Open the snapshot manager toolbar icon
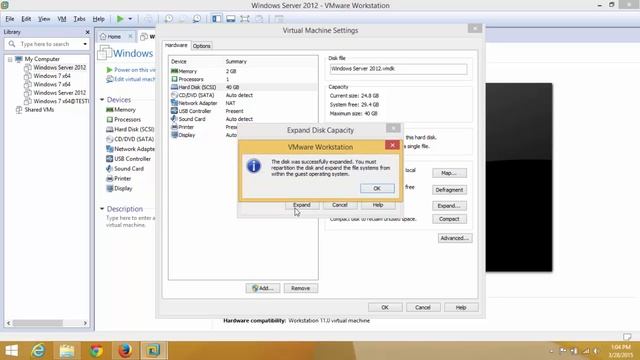Viewport: 640px width, 360px height. click(197, 19)
